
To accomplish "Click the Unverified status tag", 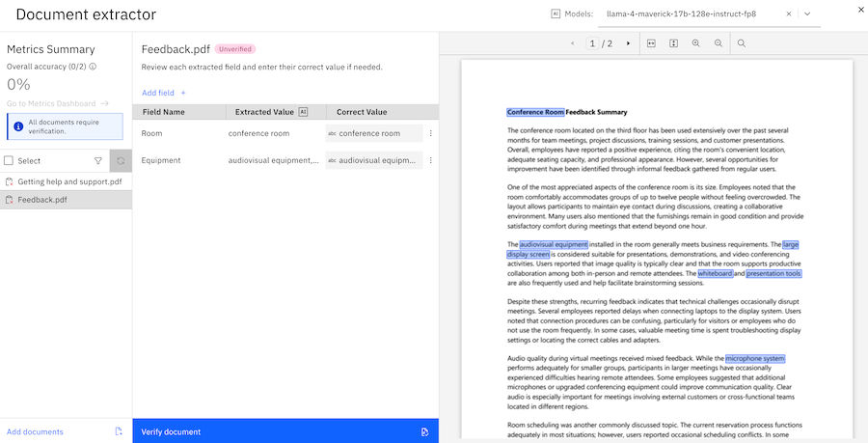I will (x=235, y=49).
